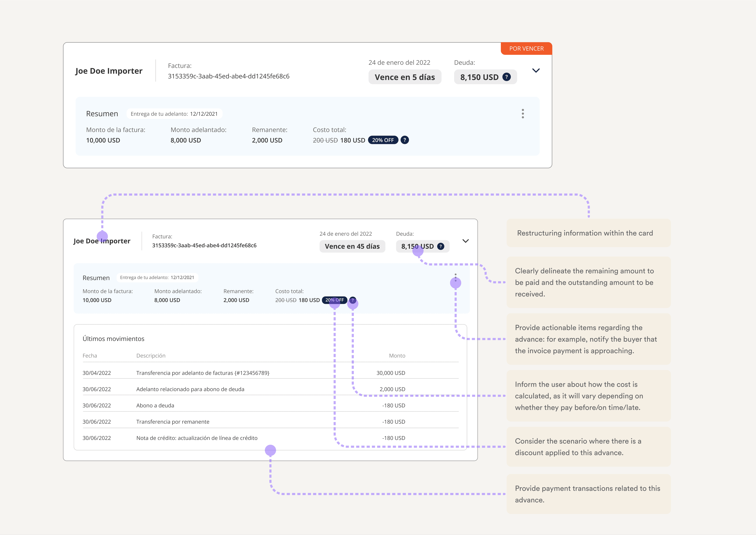
Task: Collapse the lower Joe Doe Importer card chevron
Action: tap(465, 241)
